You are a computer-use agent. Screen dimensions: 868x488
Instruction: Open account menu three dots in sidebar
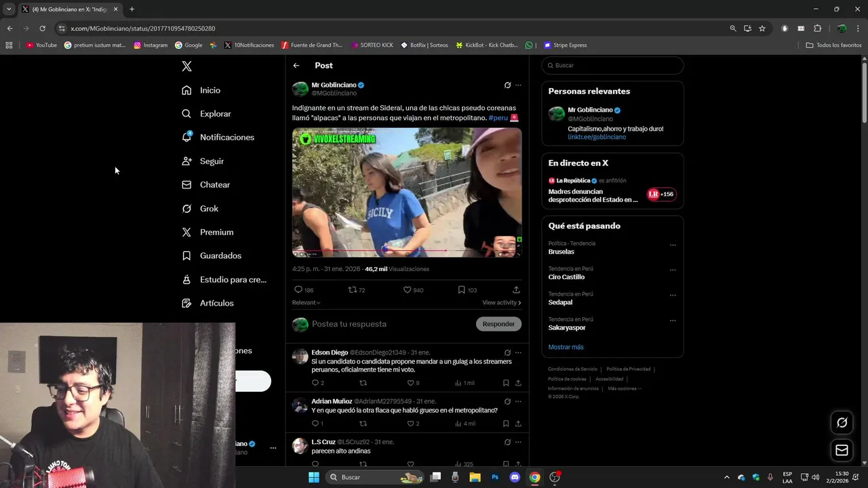click(273, 448)
